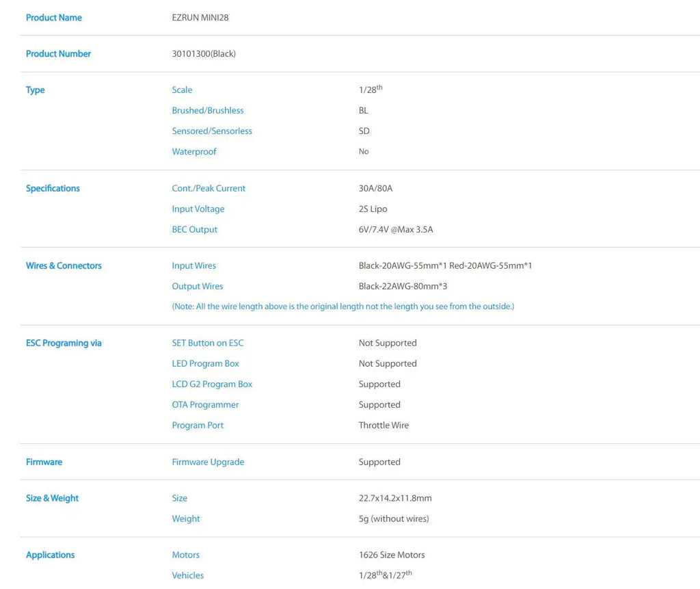Click the 'Type' section heading
Screen dimensions: 700x589
point(36,90)
